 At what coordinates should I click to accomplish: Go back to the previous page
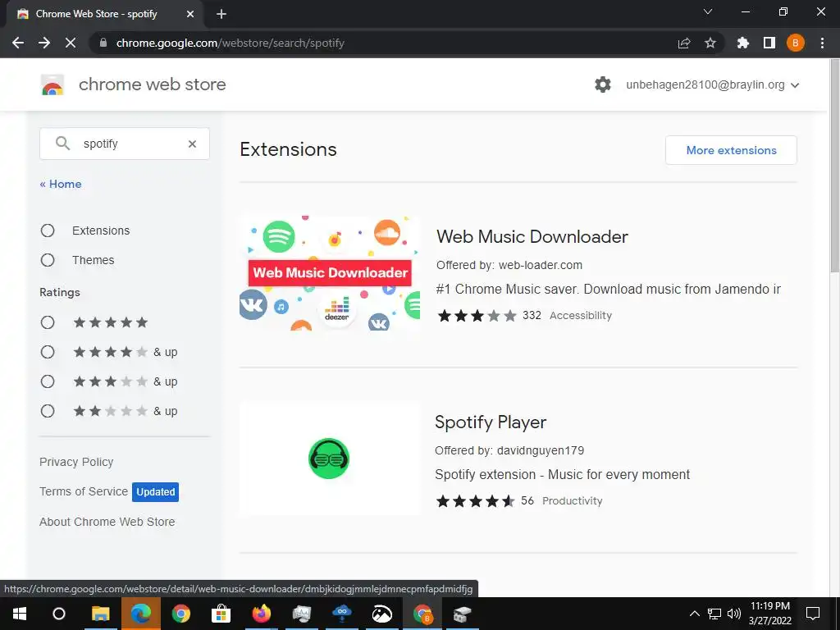click(18, 43)
